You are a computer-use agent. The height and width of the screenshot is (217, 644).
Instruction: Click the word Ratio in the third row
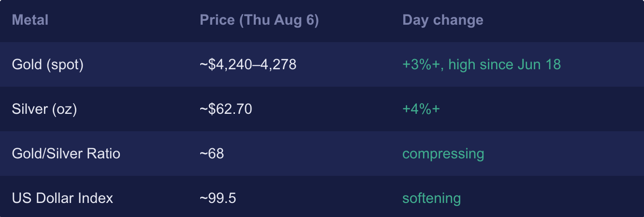[x=103, y=154]
